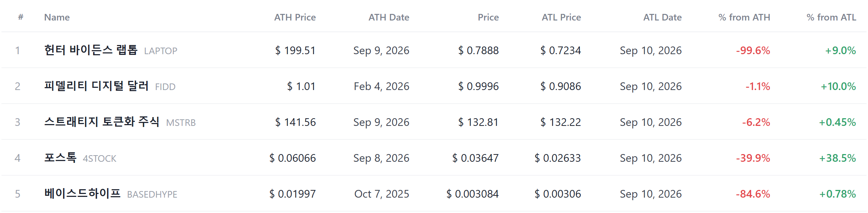Select the $ 199.51 ATH price cell
Viewport: 868px width, 213px height.
[295, 50]
